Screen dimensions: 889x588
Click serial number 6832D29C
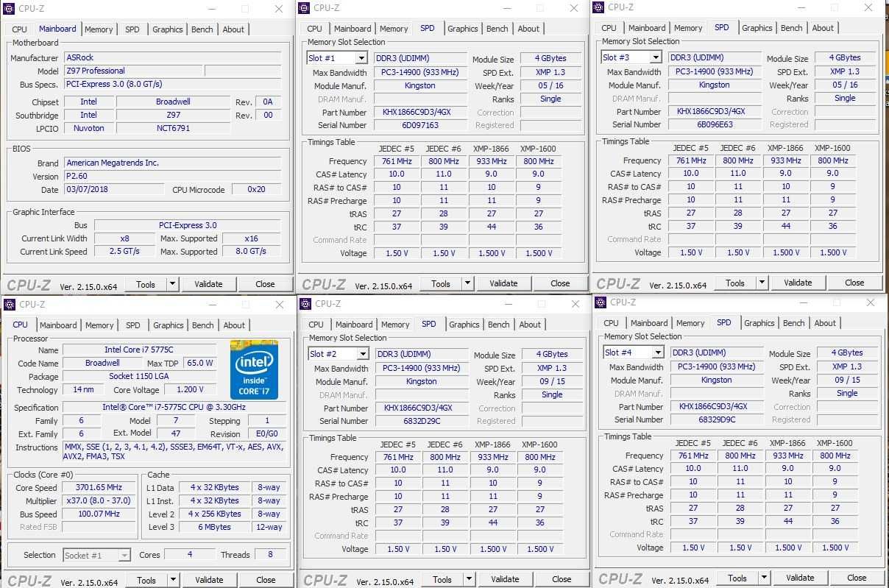tap(422, 422)
